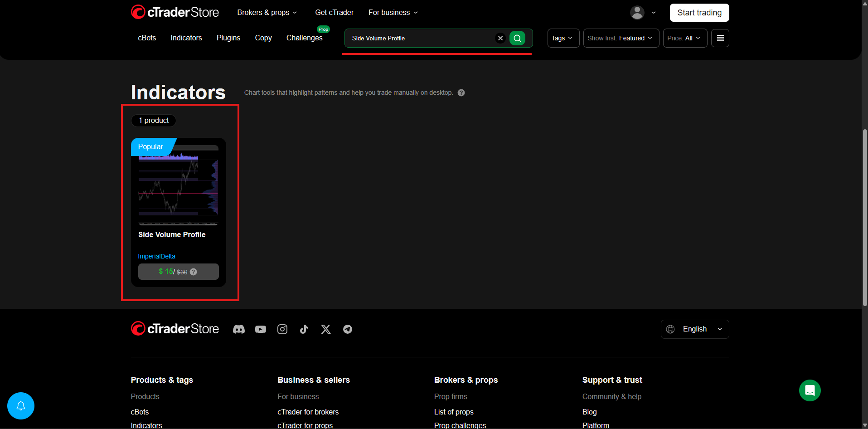
Task: Open ImperialDelta's seller profile
Action: coord(156,256)
